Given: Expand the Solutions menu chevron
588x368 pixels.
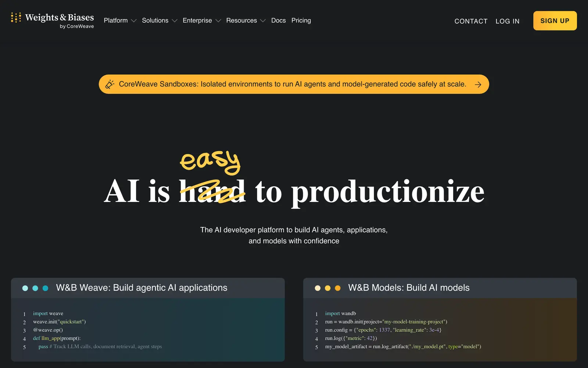Looking at the screenshot, I should point(175,21).
